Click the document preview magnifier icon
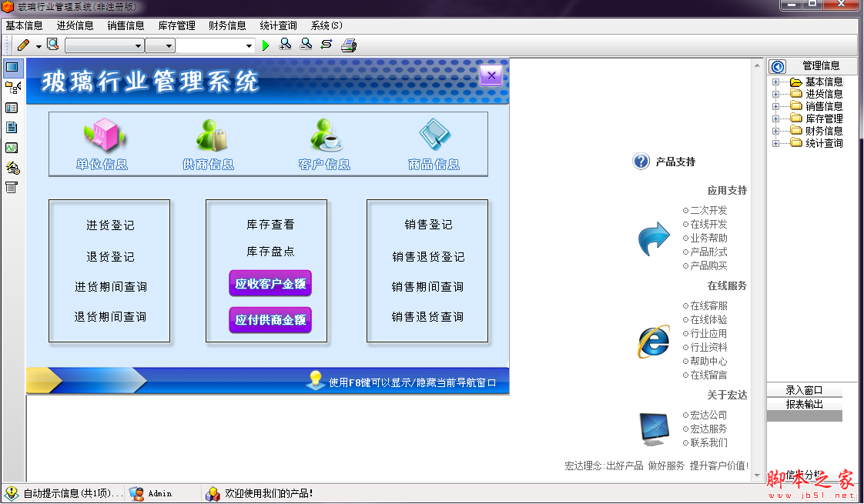The height and width of the screenshot is (504, 864). click(x=53, y=45)
